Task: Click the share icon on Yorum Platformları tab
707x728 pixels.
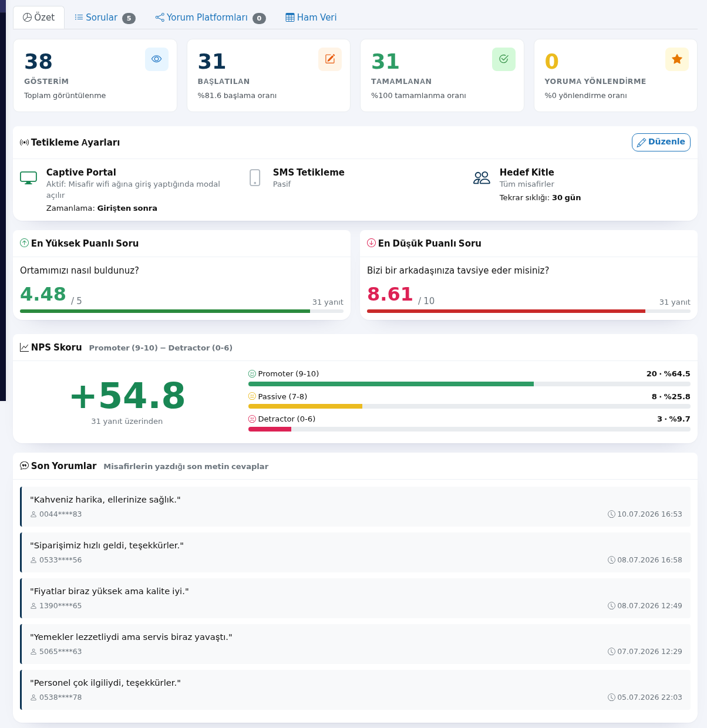Action: coord(160,18)
